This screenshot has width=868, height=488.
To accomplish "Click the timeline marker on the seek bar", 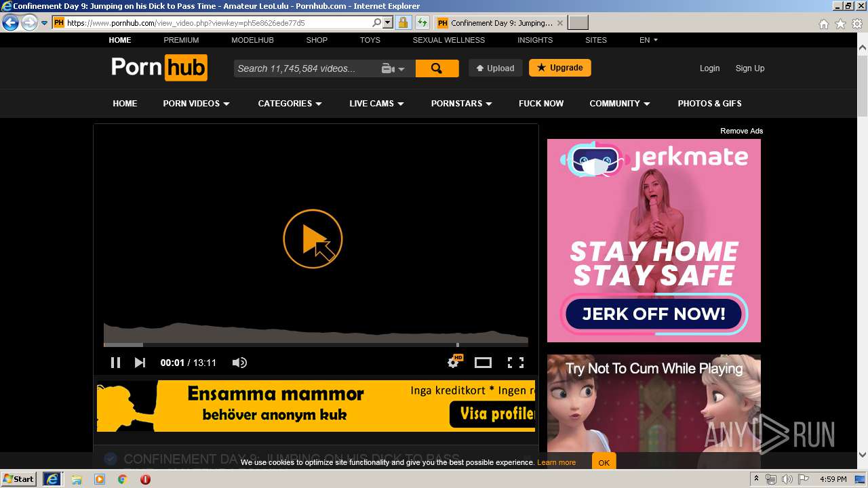I will pyautogui.click(x=458, y=345).
